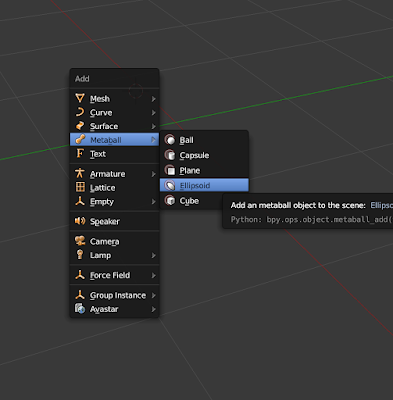This screenshot has height=400, width=393.
Task: Click the Mesh triangle icon
Action: [80, 98]
